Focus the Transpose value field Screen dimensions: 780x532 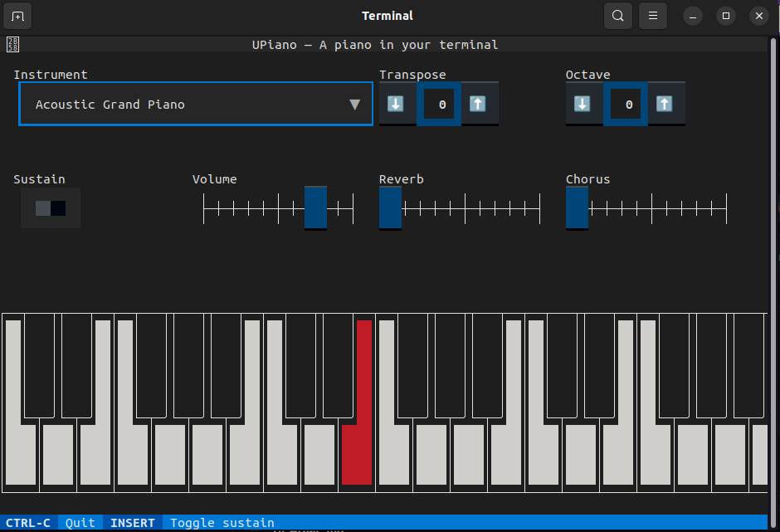[x=439, y=104]
